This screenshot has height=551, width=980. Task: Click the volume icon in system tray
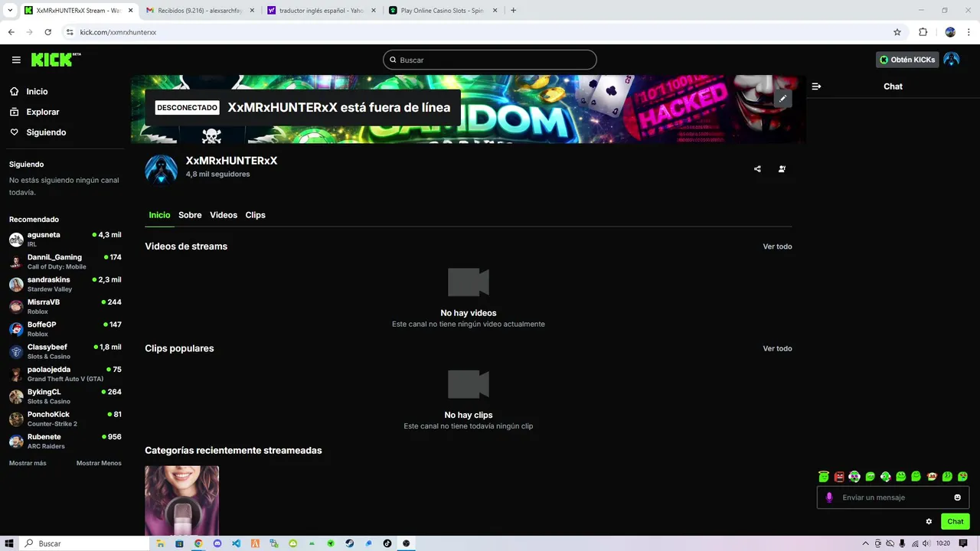click(x=927, y=543)
